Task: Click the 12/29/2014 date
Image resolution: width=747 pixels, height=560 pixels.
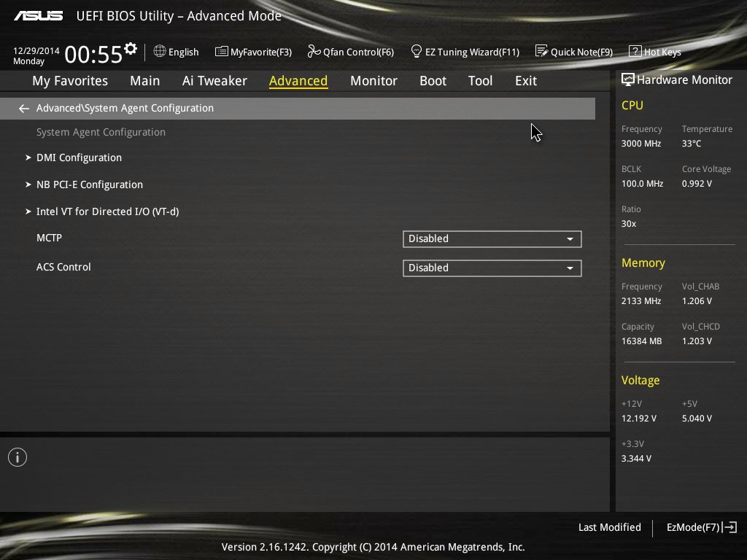Action: tap(36, 50)
